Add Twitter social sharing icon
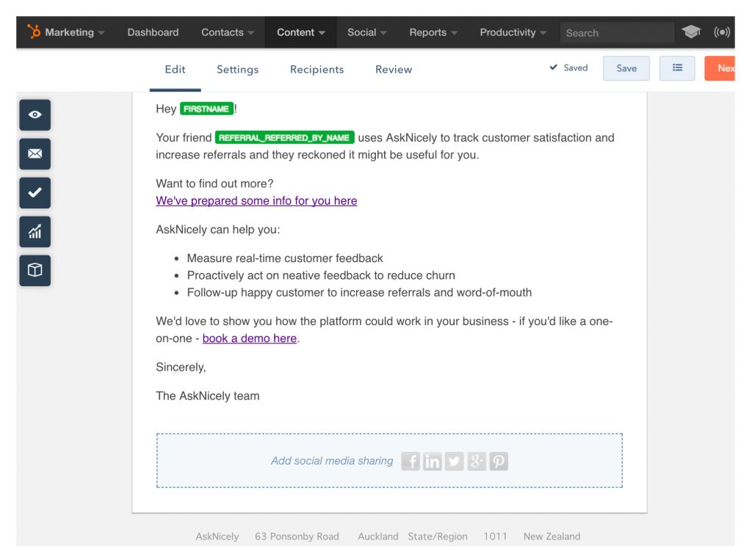The width and height of the screenshot is (752, 560). (x=454, y=461)
